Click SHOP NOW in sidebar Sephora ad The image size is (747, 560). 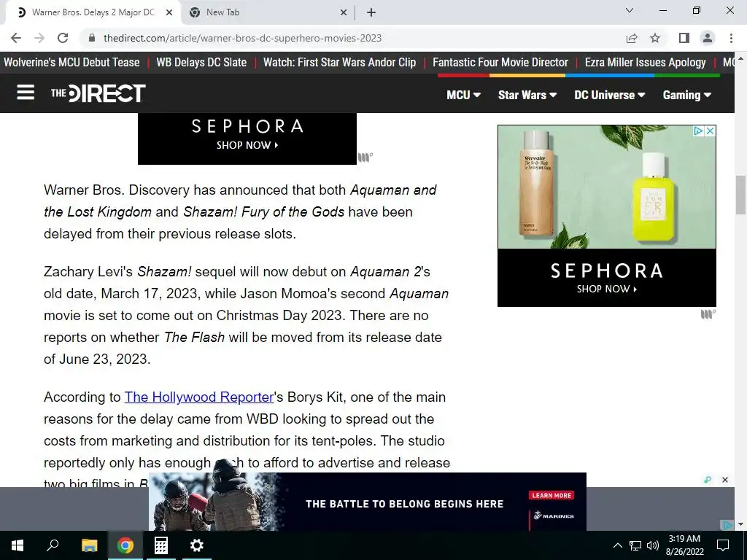coord(606,289)
